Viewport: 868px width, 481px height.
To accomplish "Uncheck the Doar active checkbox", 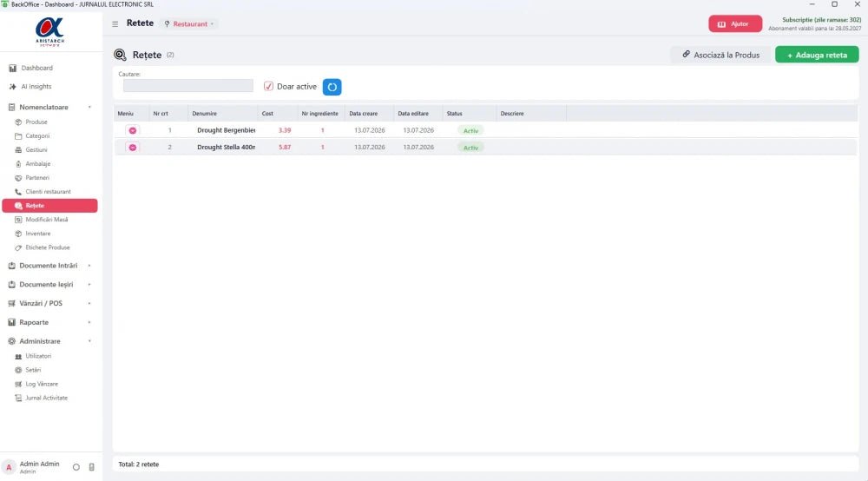I will coord(268,86).
